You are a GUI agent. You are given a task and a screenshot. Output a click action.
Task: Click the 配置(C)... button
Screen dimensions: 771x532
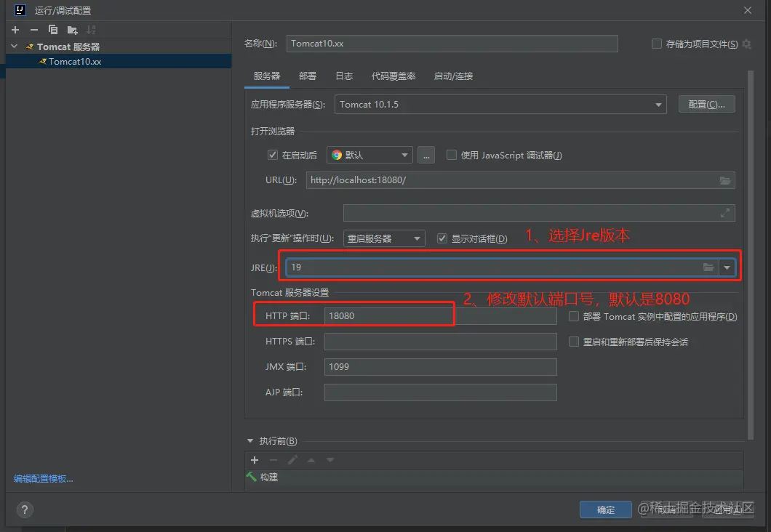706,104
